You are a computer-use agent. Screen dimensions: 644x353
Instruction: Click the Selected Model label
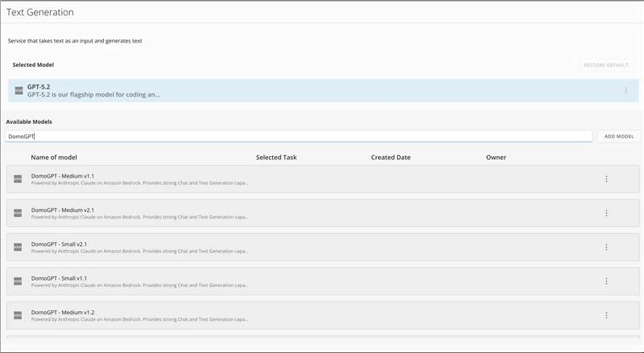(33, 65)
